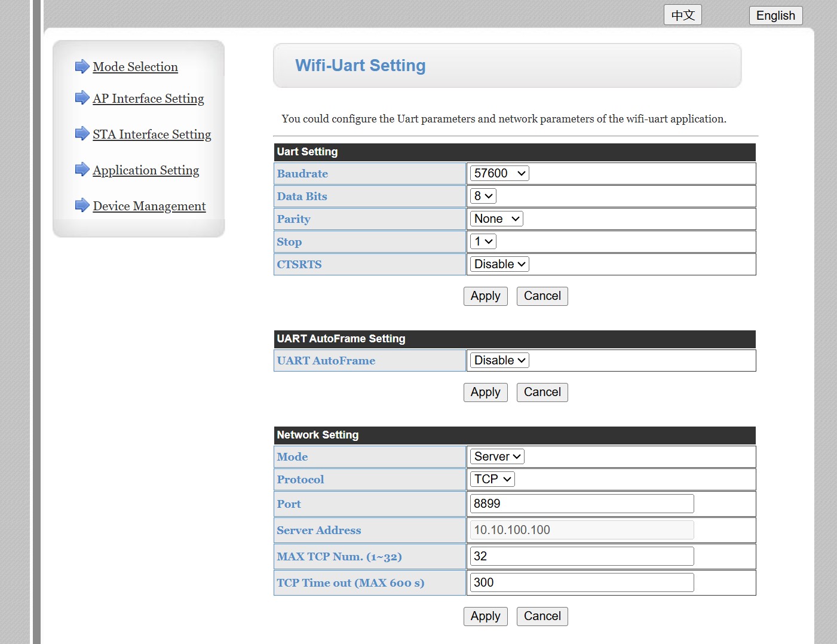The height and width of the screenshot is (644, 837).
Task: Focus the TCP Time out input field
Action: tap(581, 582)
